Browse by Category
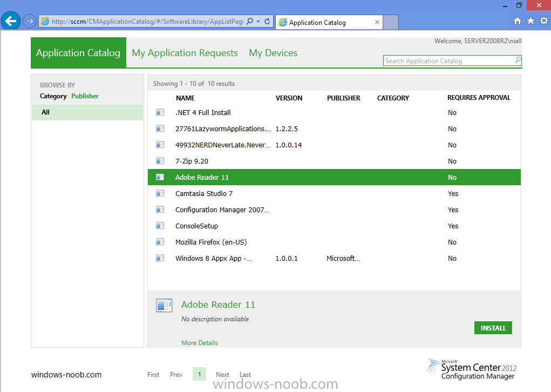Viewport: 551px width, 392px height. pyautogui.click(x=53, y=96)
